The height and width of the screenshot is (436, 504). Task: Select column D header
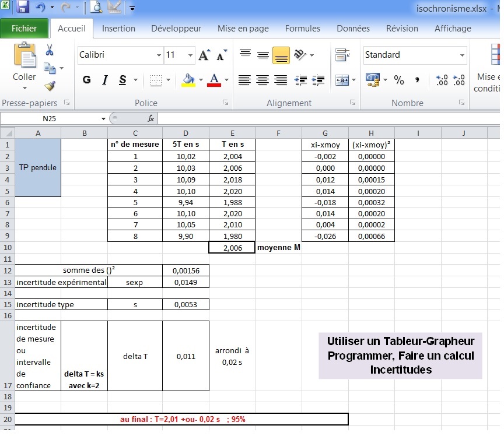(185, 133)
